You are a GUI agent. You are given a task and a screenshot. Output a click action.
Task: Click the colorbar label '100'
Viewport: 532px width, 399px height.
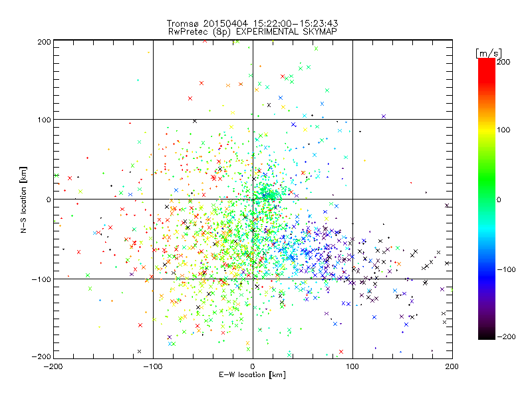503,130
